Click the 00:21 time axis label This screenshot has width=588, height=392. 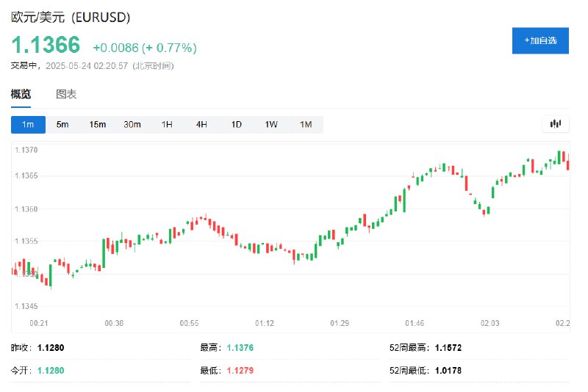point(39,323)
